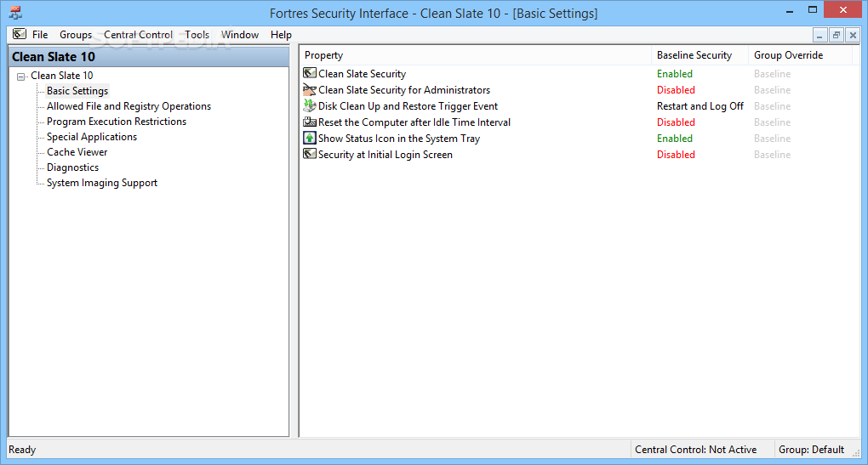Click the Clean Slate 10 panel heading
Image resolution: width=868 pixels, height=465 pixels.
tap(149, 57)
